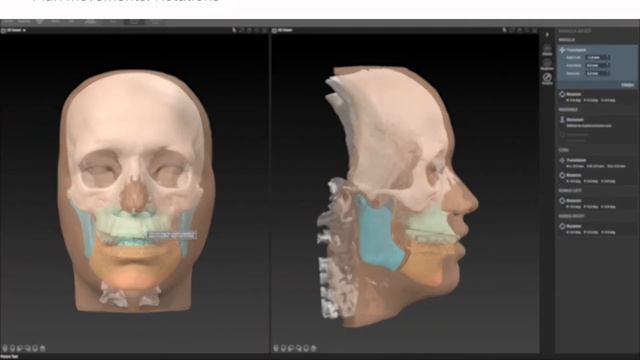Click the measurement label near the teeth

(172, 235)
